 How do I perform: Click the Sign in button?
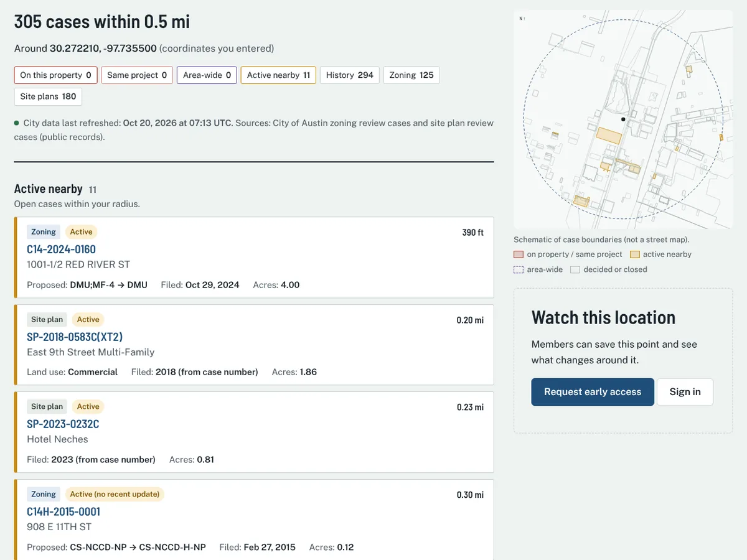click(685, 392)
